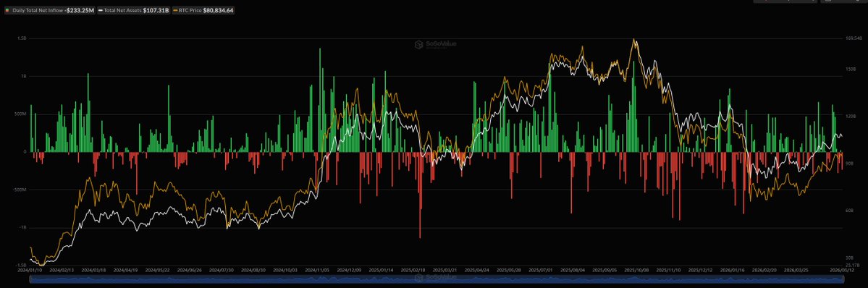The height and width of the screenshot is (288, 868).
Task: Click the 2025/07/01 date axis label
Action: pyautogui.click(x=540, y=271)
